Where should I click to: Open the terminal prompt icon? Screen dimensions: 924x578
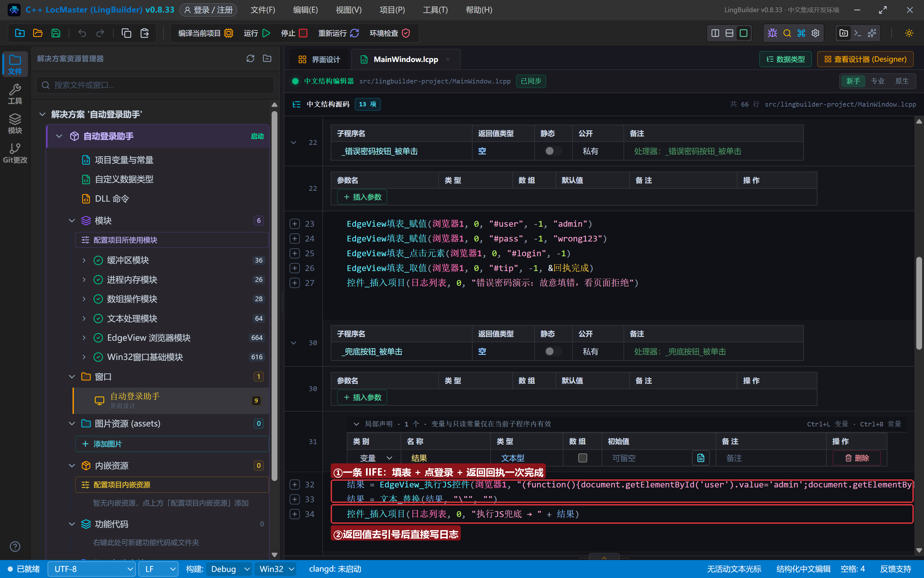point(858,33)
